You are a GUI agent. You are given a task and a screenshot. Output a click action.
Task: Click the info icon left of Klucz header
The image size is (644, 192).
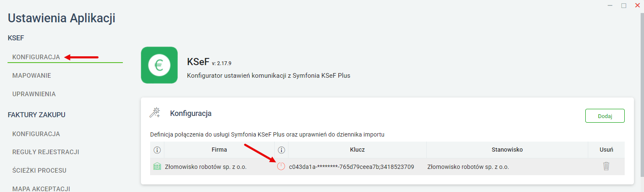pyautogui.click(x=281, y=150)
